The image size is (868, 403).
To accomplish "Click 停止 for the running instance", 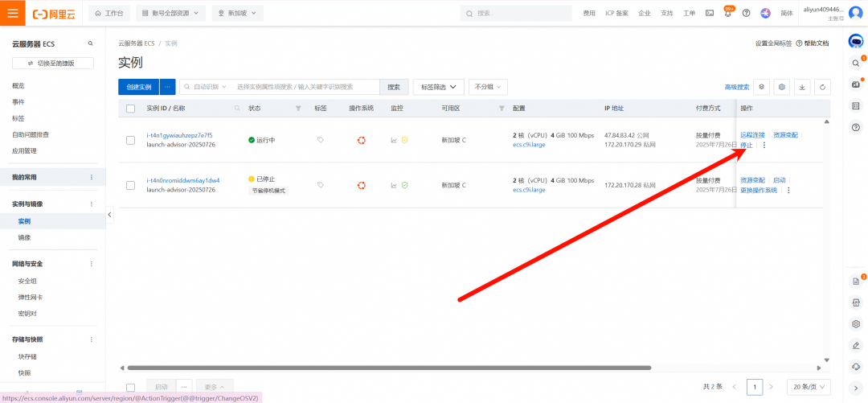I will pos(746,145).
